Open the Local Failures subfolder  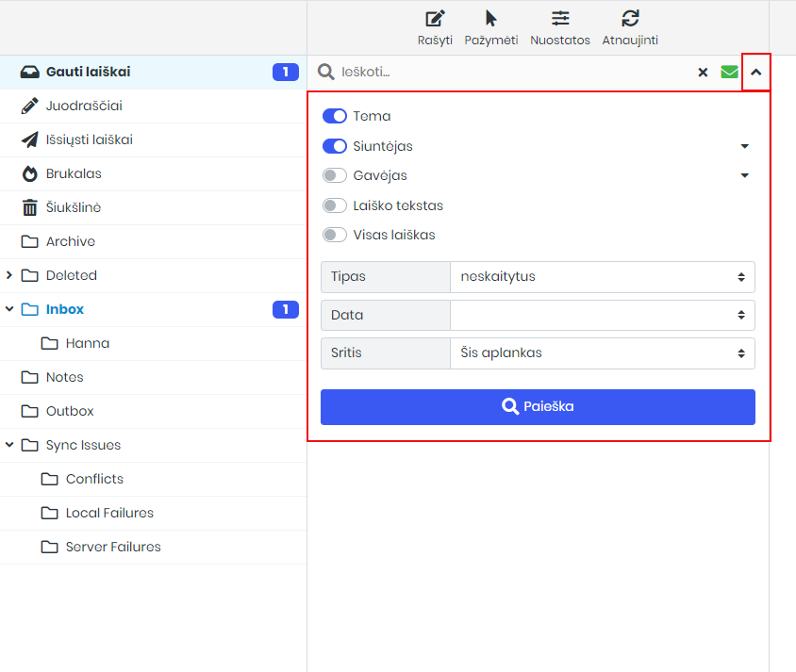point(152,514)
